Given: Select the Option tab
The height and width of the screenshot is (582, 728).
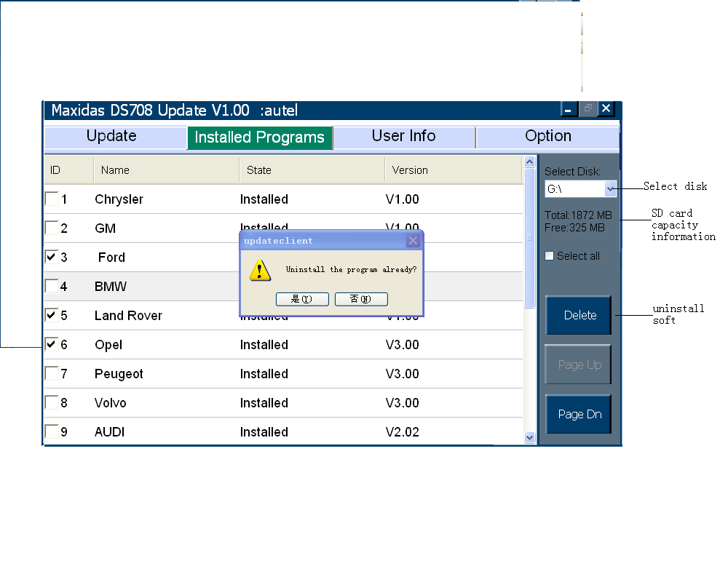Looking at the screenshot, I should tap(548, 137).
